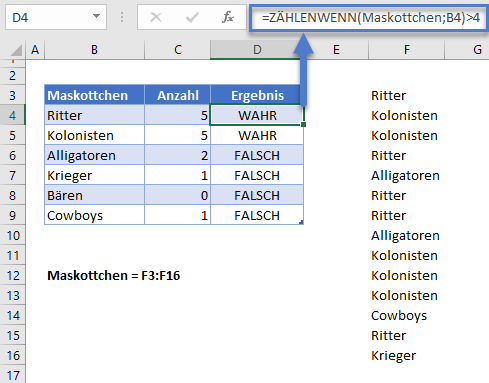Open the Name Box dropdown arrow

point(96,16)
